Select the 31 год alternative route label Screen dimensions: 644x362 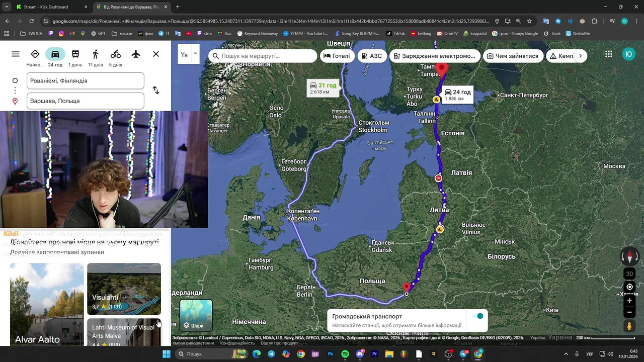(324, 88)
